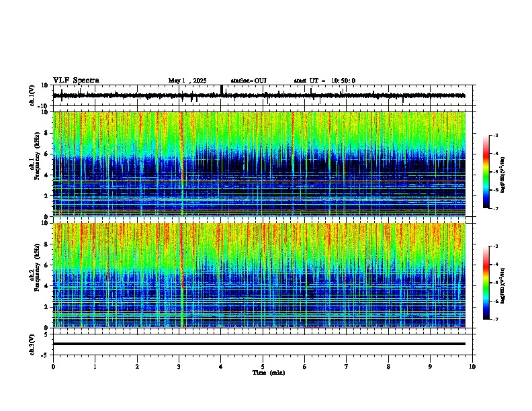Screen dimensions: 532x411
Task: Click the ch.1(V) waveform trace
Action: pos(259,95)
